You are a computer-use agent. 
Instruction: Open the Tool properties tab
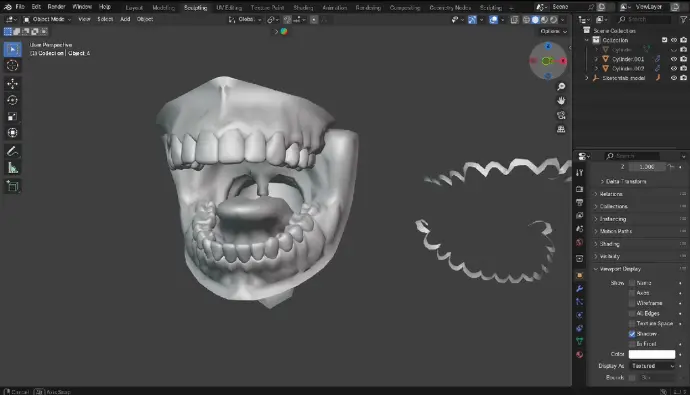click(x=580, y=173)
